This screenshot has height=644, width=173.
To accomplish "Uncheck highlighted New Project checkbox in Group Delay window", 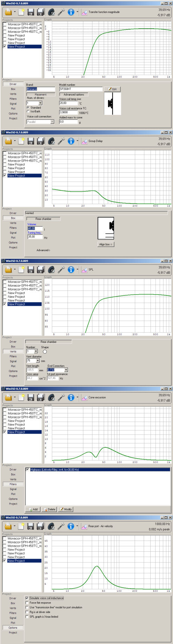I will (x=5, y=176).
